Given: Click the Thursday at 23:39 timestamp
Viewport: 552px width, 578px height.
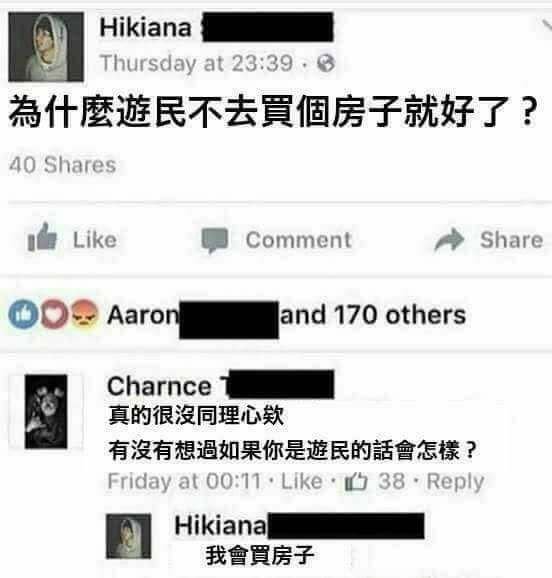Looking at the screenshot, I should point(197,63).
